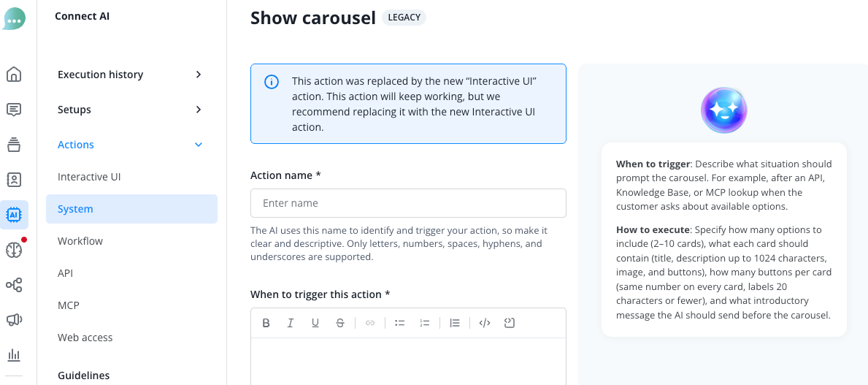Screen dimensions: 868x385
Task: Open the chat conversations icon
Action: coord(14,110)
